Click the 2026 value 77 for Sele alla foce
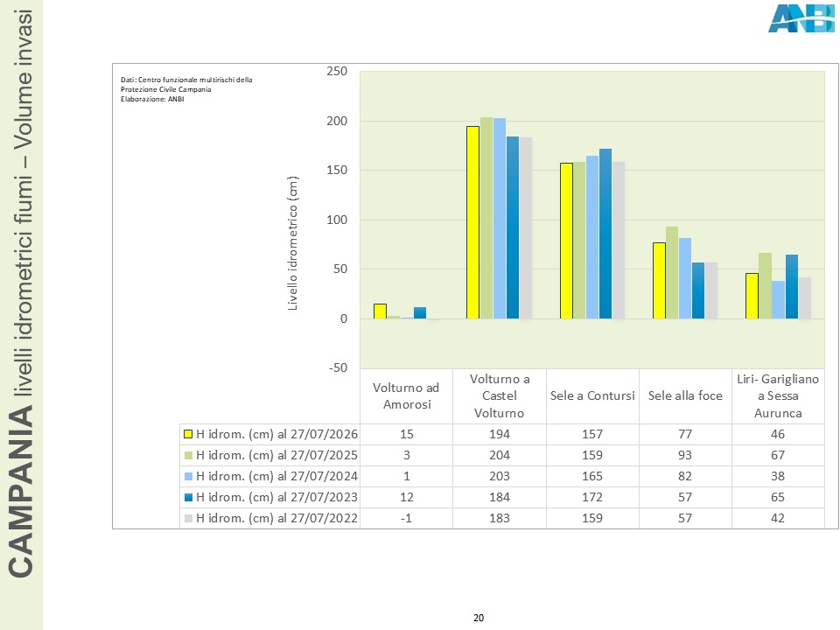The height and width of the screenshot is (630, 840). pos(685,434)
